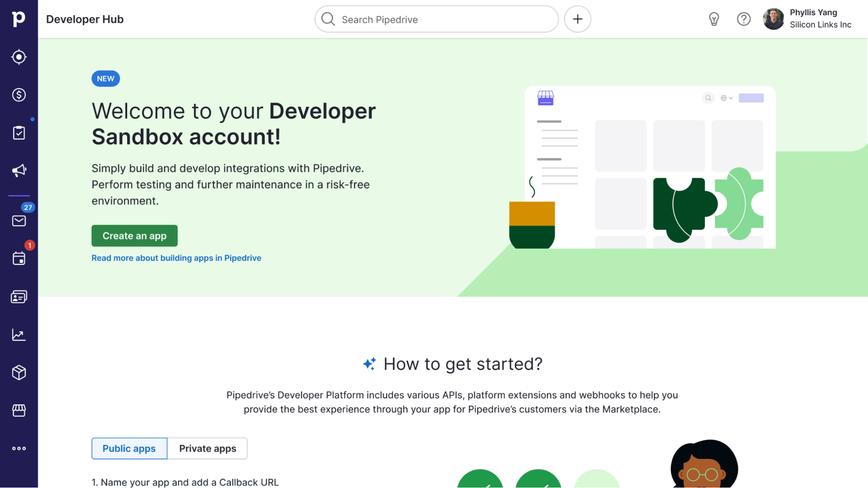The height and width of the screenshot is (488, 868).
Task: Select the inbox/mail icon in sidebar
Action: 19,221
